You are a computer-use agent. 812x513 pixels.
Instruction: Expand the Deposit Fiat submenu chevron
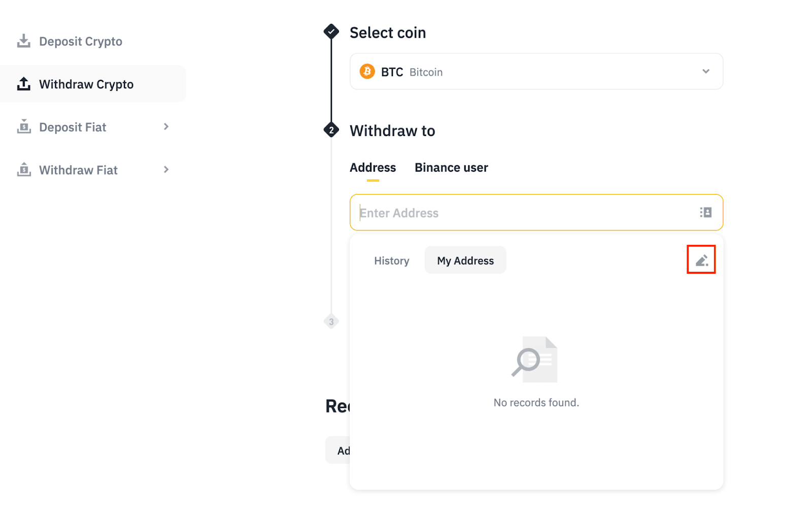pyautogui.click(x=166, y=126)
